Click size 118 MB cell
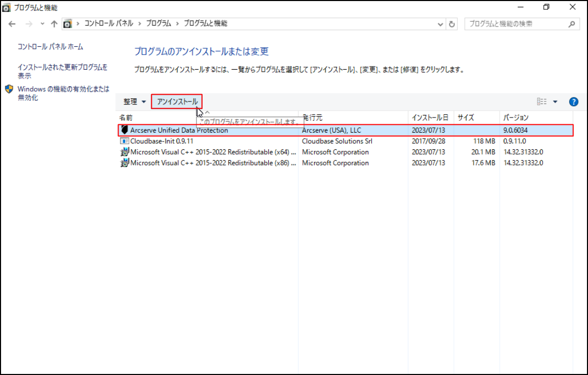This screenshot has height=375, width=588. tap(484, 141)
